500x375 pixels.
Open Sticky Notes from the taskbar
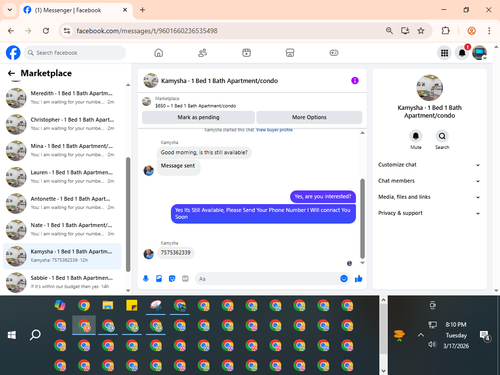click(132, 305)
